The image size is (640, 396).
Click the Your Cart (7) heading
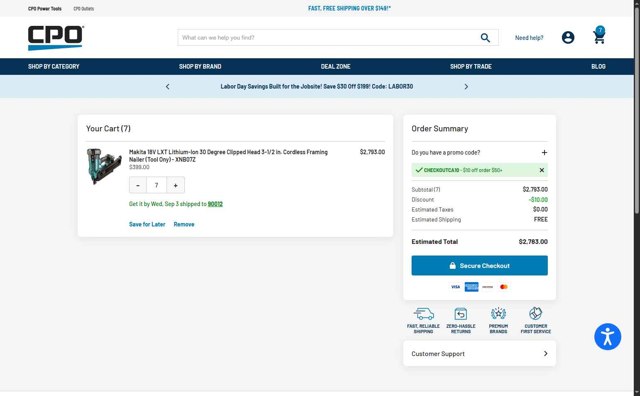coord(108,129)
